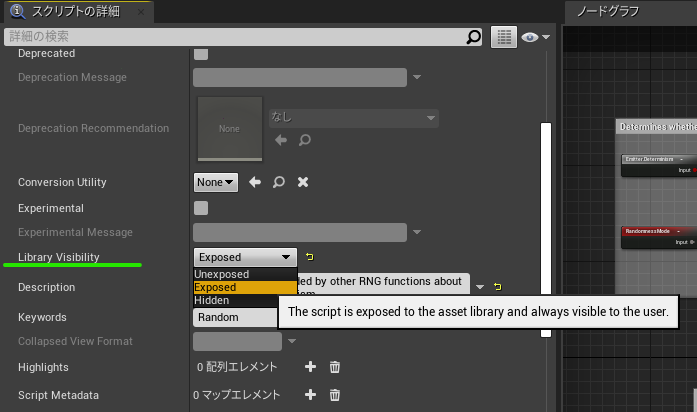Click the Keywords field containing Random
697x412 pixels.
236,317
